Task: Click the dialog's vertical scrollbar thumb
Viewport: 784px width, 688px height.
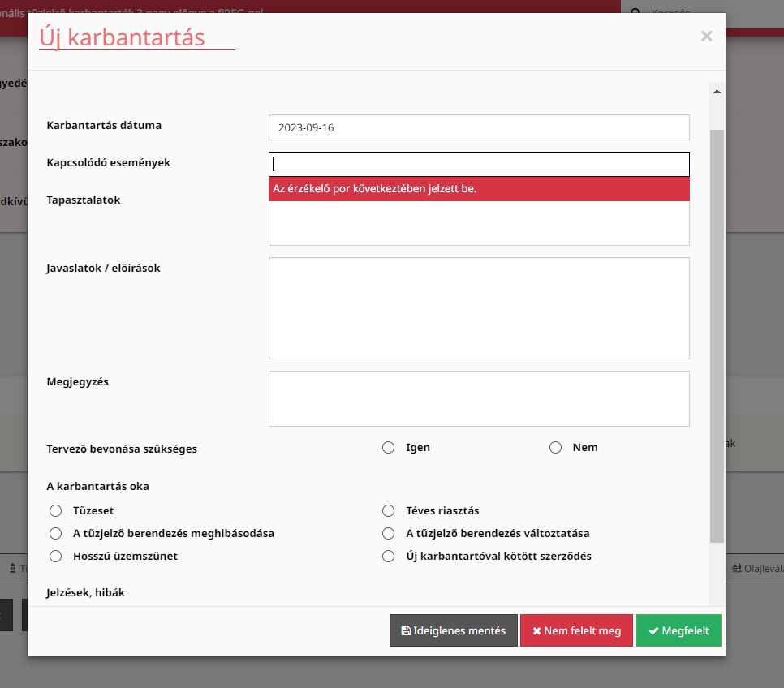Action: (x=717, y=336)
